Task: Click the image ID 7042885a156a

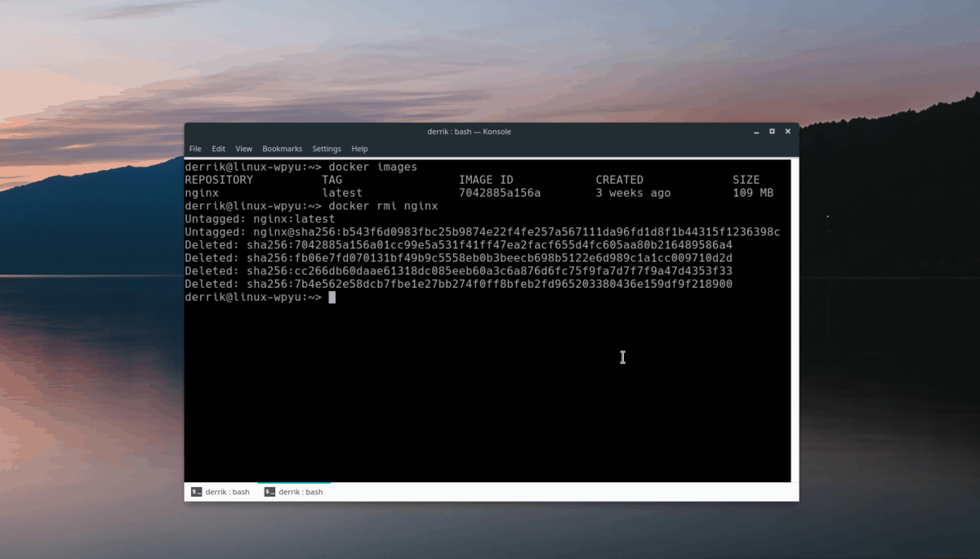Action: click(500, 193)
